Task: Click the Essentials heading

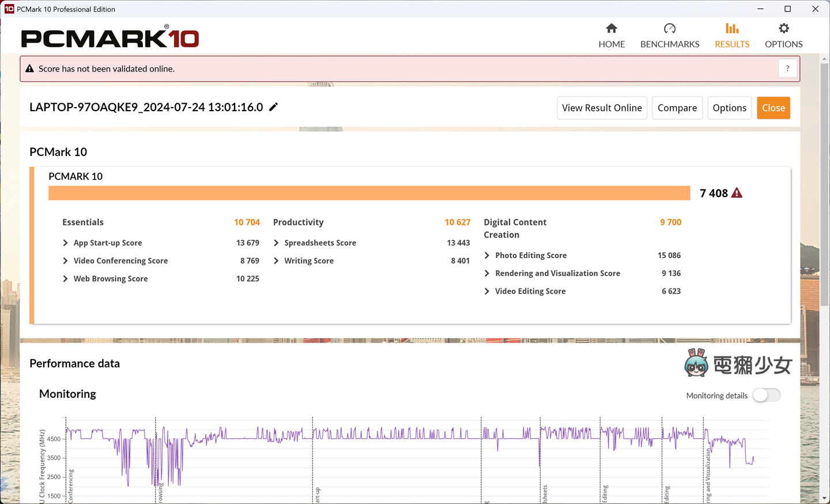Action: point(83,222)
